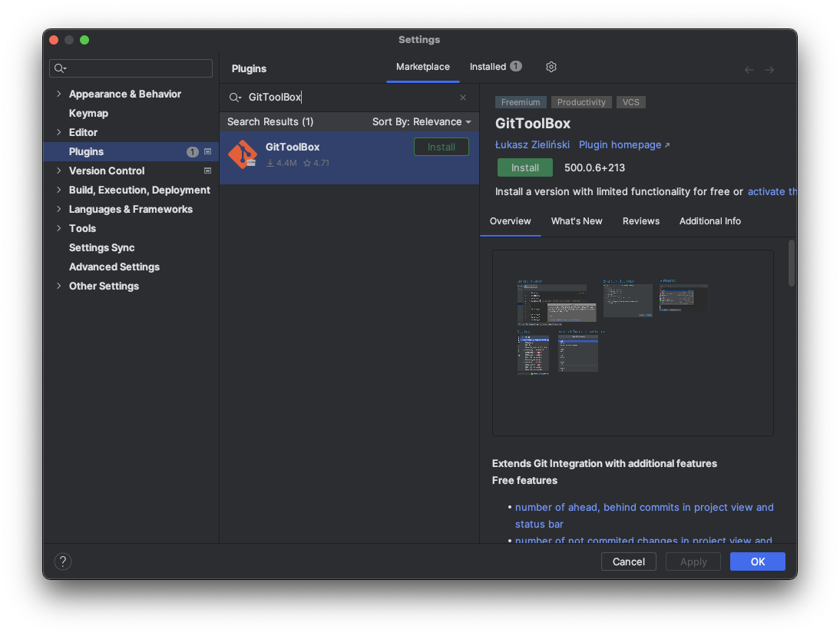Open the plugins gear settings menu

tap(551, 67)
